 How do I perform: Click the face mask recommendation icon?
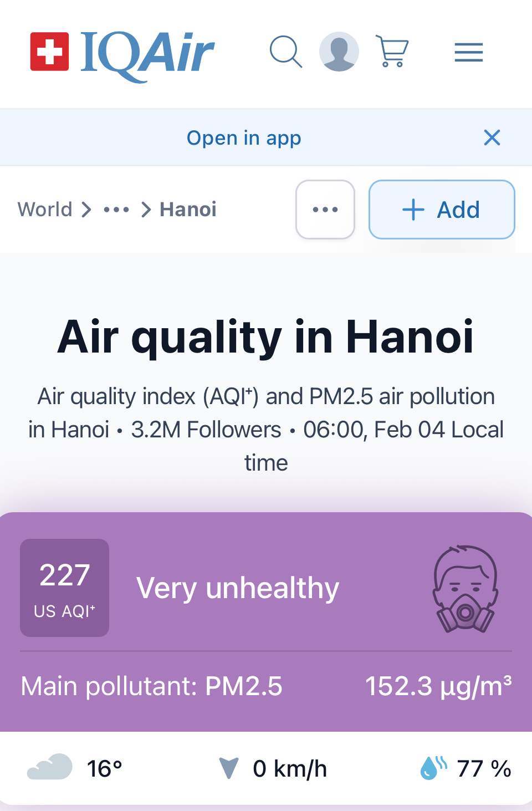(x=465, y=589)
